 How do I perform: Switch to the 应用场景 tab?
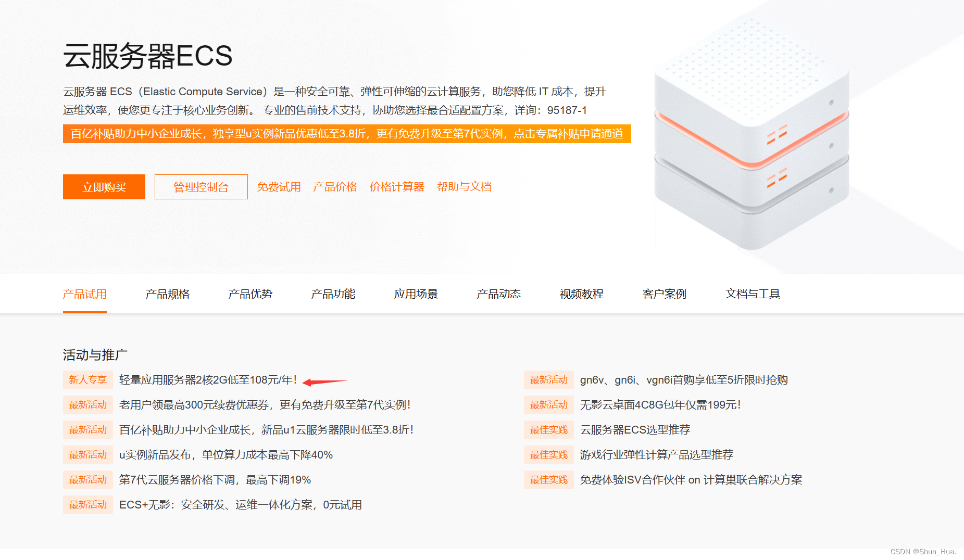click(416, 294)
